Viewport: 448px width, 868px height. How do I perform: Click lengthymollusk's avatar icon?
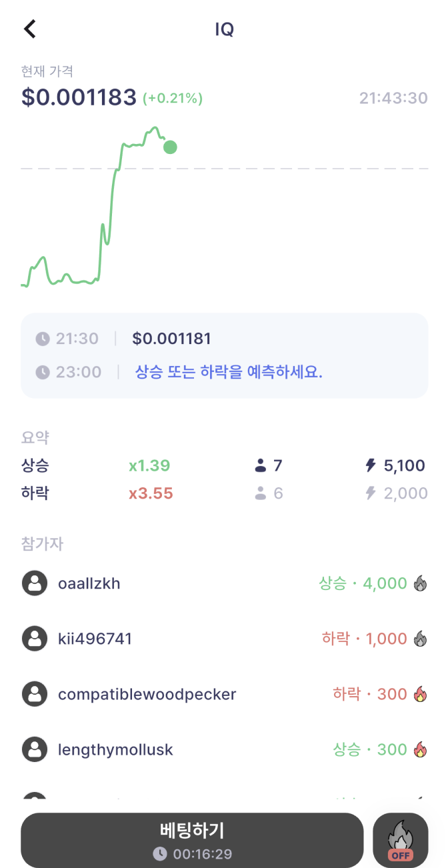coord(35,749)
